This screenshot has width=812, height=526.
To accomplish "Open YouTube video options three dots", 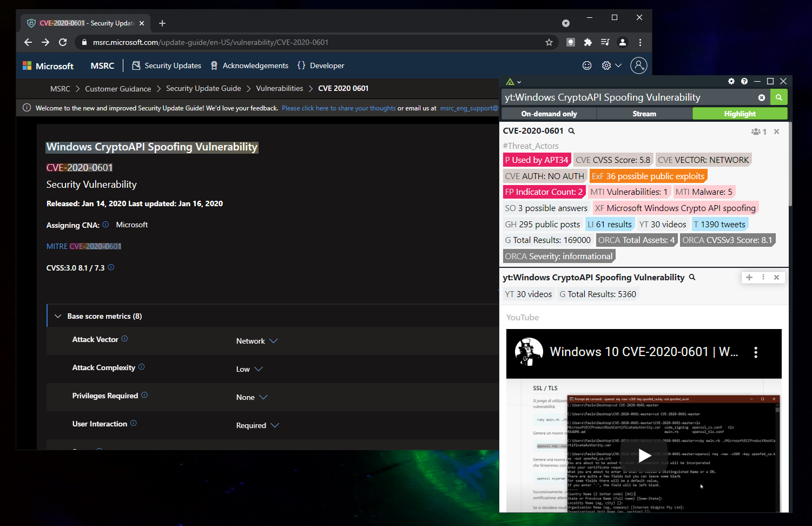I will pyautogui.click(x=756, y=352).
